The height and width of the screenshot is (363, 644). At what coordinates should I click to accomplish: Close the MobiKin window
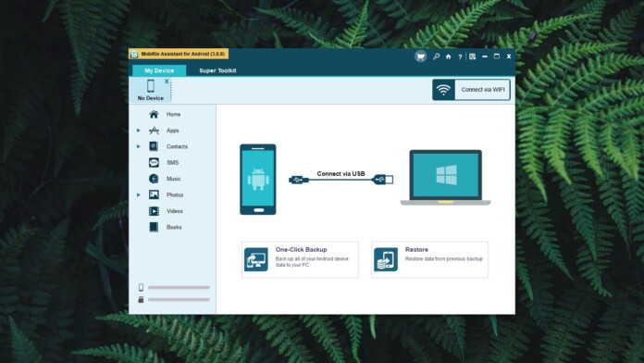coord(509,56)
